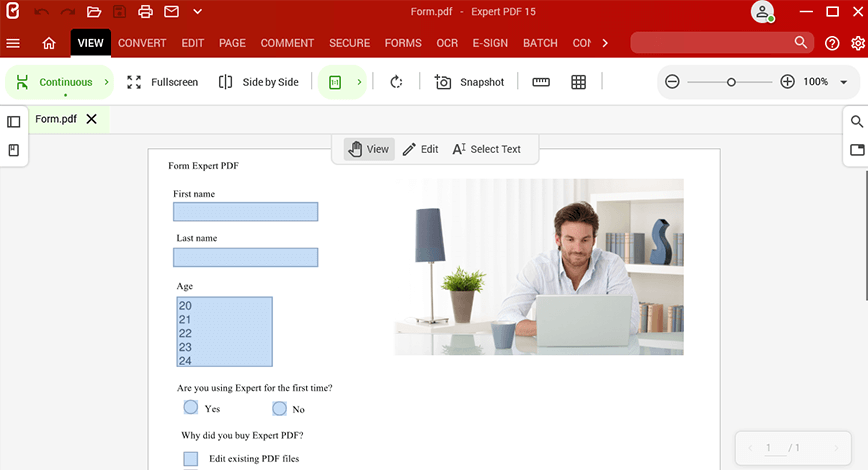Open a file with folder icon
The height and width of the screenshot is (470, 868).
[94, 12]
